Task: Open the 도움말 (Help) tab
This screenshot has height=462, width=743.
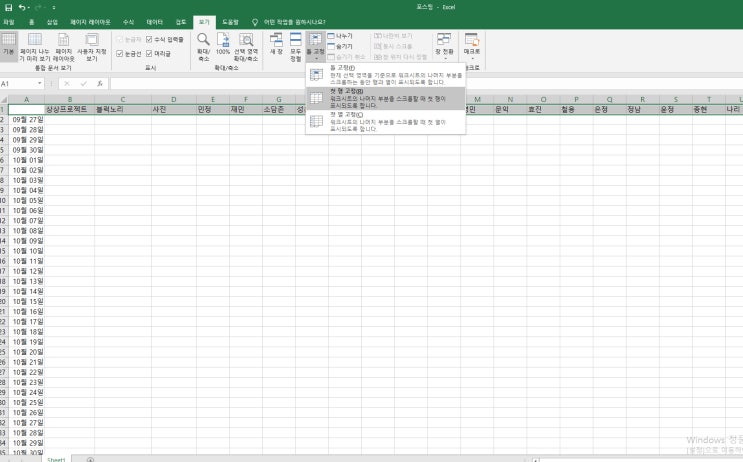Action: [x=230, y=22]
